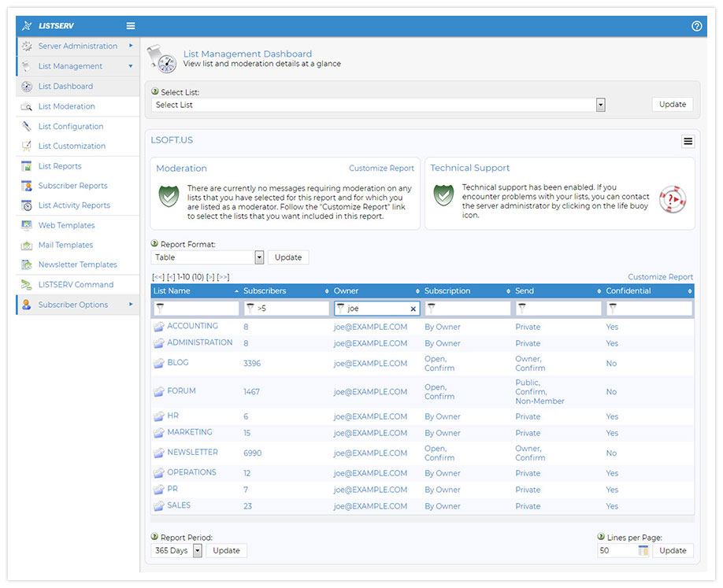Click the Subscription filter field
The height and width of the screenshot is (588, 723).
point(467,309)
